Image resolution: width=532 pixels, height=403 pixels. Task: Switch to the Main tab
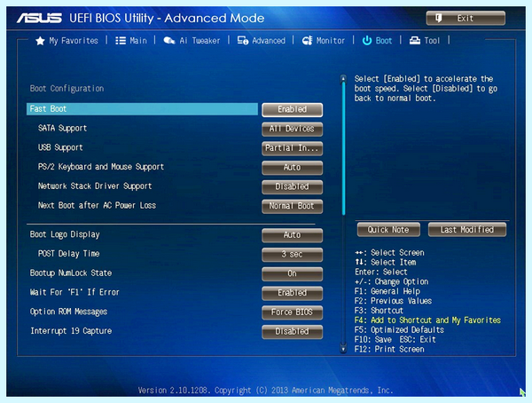pyautogui.click(x=131, y=41)
